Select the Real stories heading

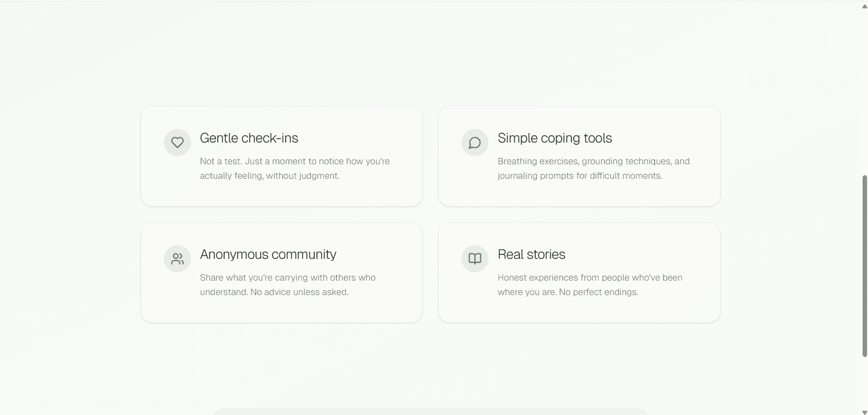coord(531,254)
